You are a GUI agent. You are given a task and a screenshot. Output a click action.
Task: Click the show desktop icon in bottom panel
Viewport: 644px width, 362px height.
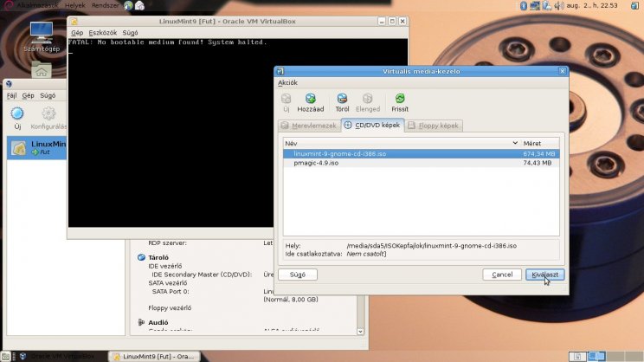5,356
